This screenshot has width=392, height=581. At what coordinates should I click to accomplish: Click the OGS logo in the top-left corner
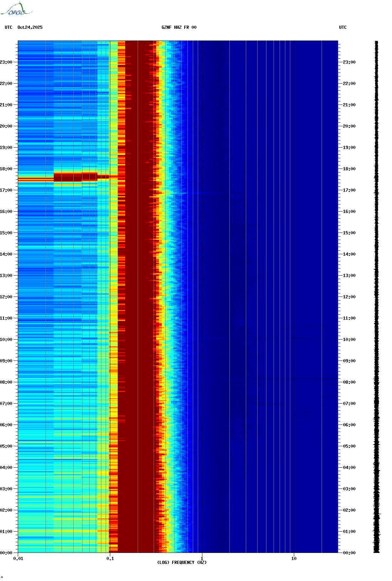(x=16, y=9)
